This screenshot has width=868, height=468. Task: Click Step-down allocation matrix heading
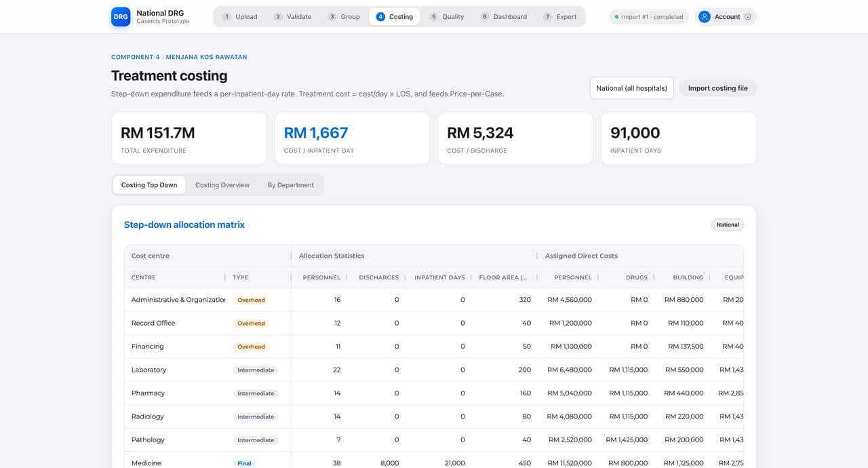(x=184, y=225)
